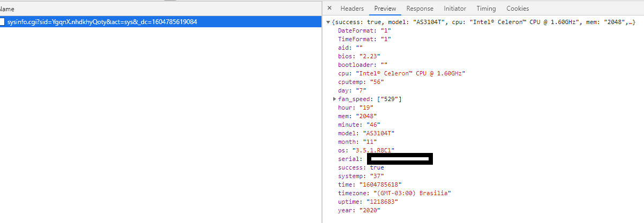Switch to the Preview tab
The height and width of the screenshot is (223, 644).
[385, 9]
